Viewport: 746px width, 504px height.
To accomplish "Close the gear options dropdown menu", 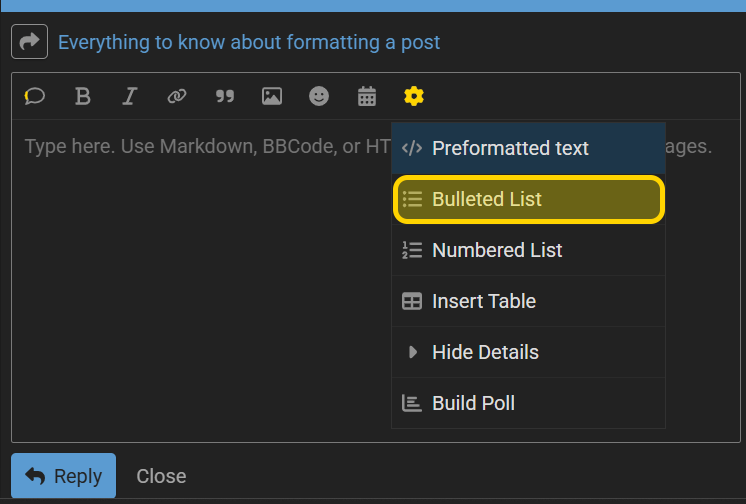I will (413, 97).
